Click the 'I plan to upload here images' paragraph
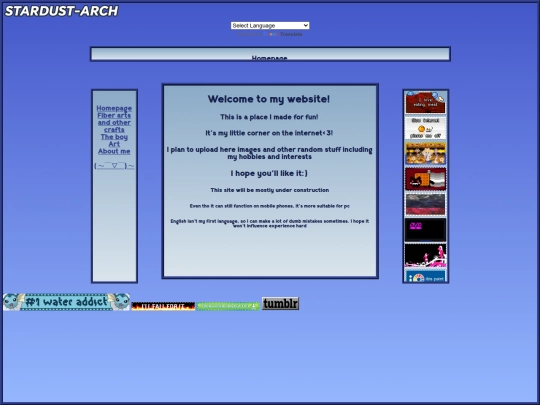540x405 pixels. coord(270,153)
